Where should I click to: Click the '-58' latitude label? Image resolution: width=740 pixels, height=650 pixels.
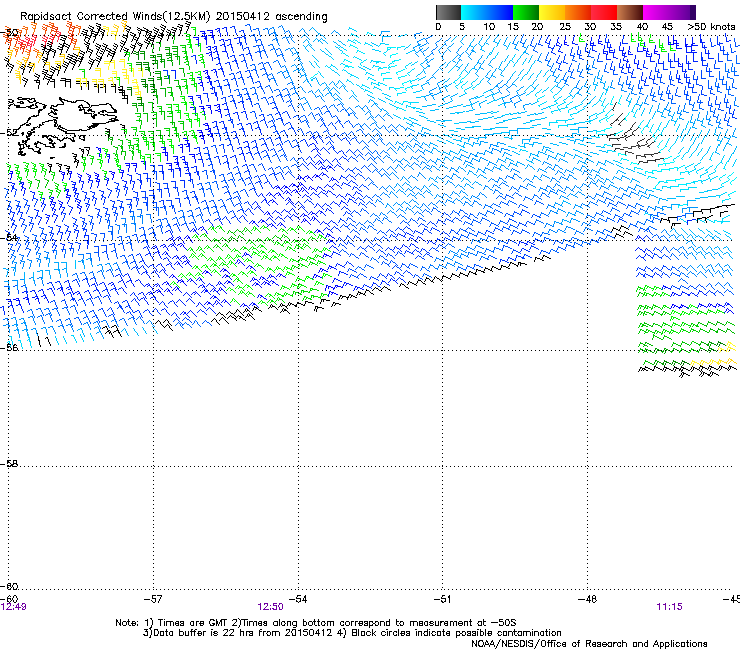tap(10, 464)
